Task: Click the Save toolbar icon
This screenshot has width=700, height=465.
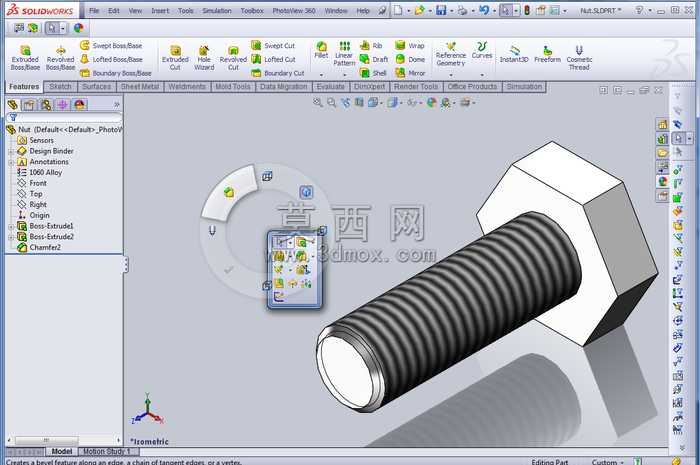Action: point(441,10)
